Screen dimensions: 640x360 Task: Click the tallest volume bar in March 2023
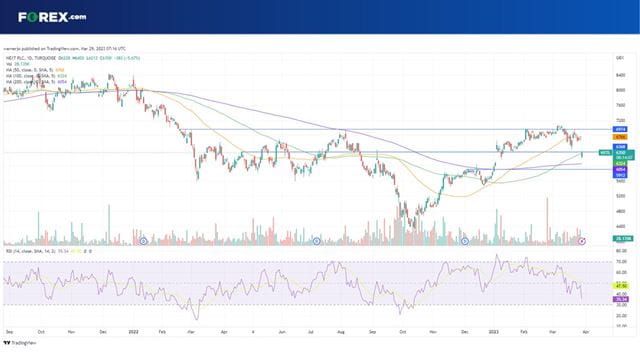point(547,221)
